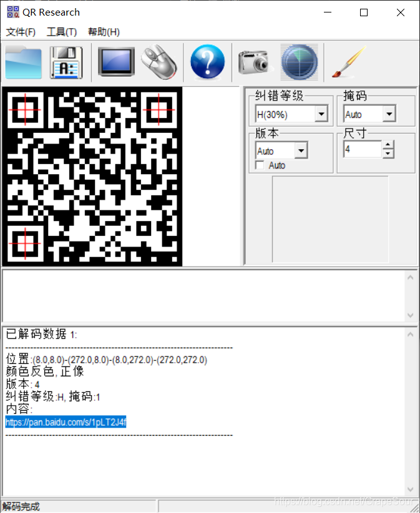
Task: Click up arrow of input box scrollbar
Action: [411, 278]
